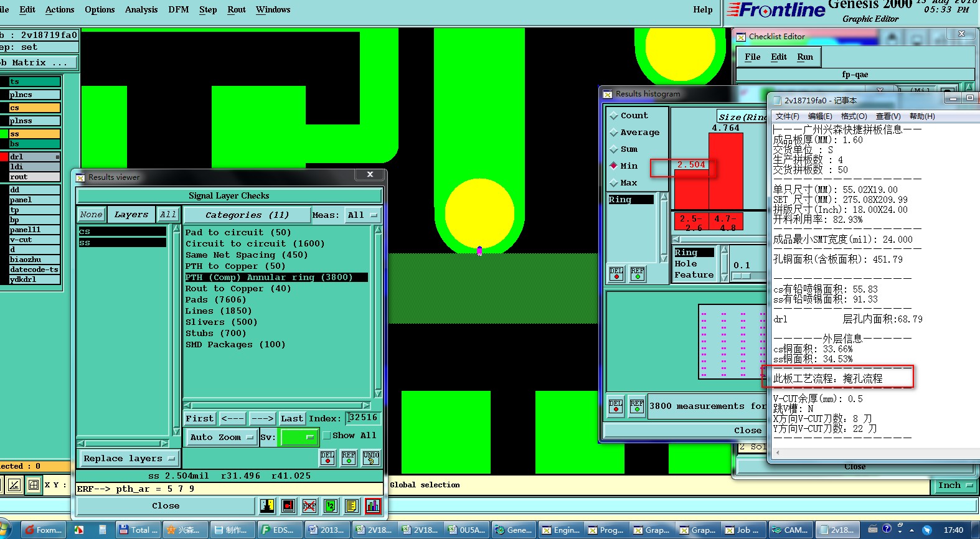Click the angle measure icon near X Y
This screenshot has width=980, height=539.
pos(14,485)
